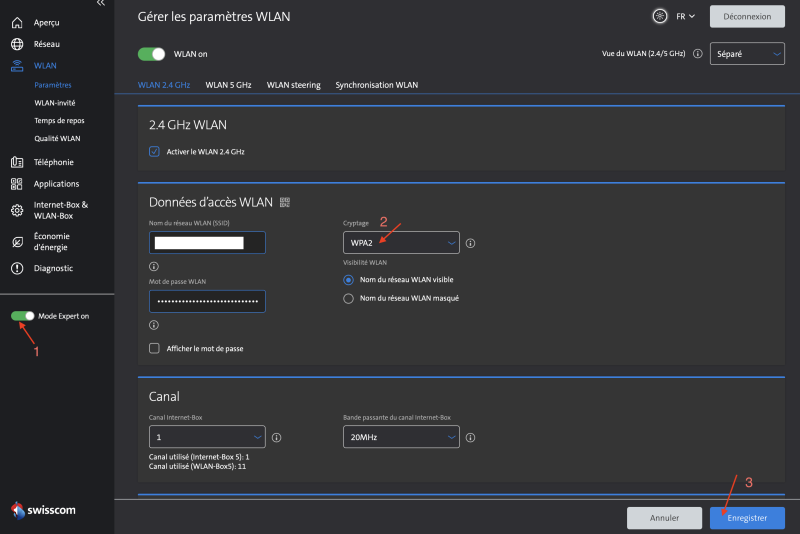Open the Séparé WLAN view dropdown
The width and height of the screenshot is (800, 534).
click(746, 54)
